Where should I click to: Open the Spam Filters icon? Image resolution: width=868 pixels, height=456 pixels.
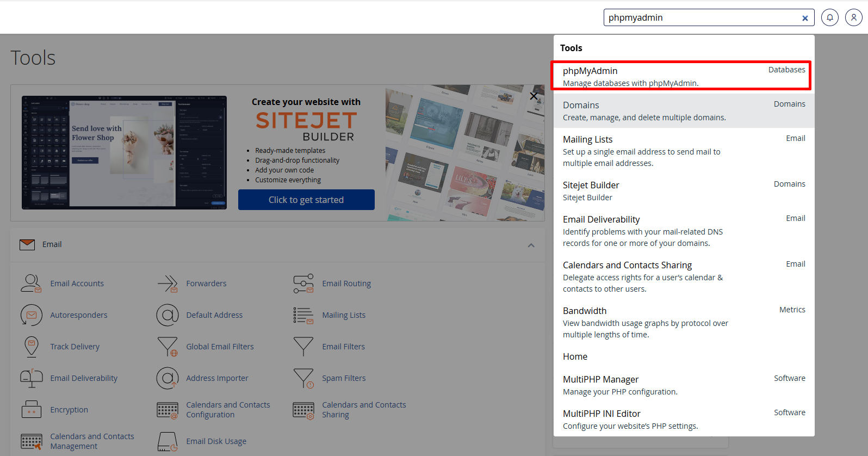pos(303,378)
